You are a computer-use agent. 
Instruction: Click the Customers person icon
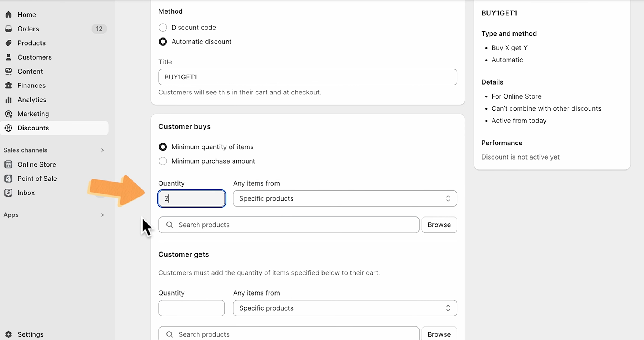8,57
